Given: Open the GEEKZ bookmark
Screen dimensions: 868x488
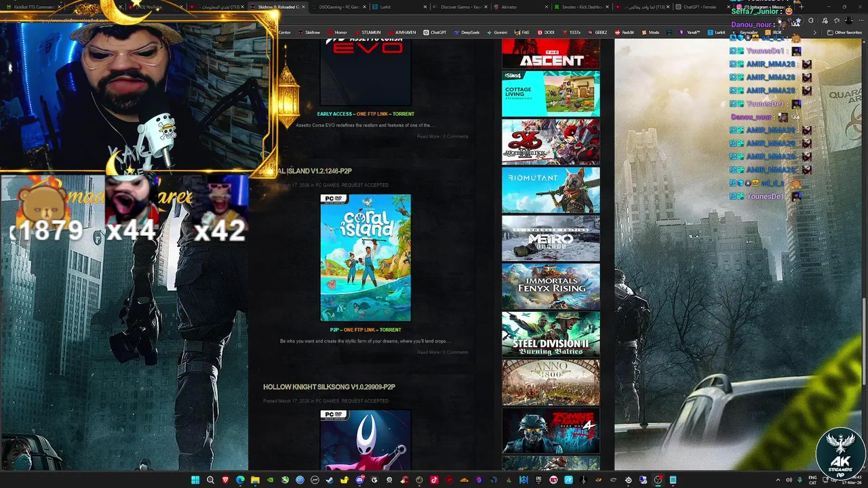Looking at the screenshot, I should [x=598, y=33].
